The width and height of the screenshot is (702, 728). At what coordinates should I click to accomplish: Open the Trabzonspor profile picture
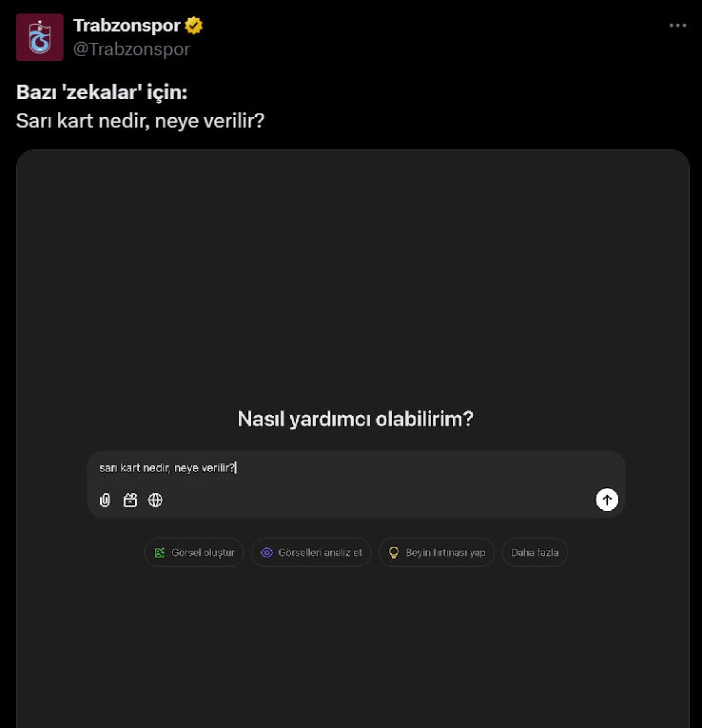click(40, 37)
